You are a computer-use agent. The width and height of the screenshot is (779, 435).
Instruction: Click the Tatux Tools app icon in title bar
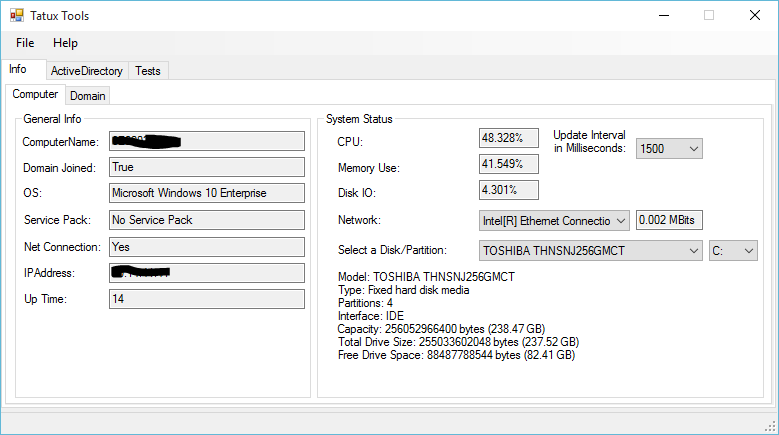[16, 15]
